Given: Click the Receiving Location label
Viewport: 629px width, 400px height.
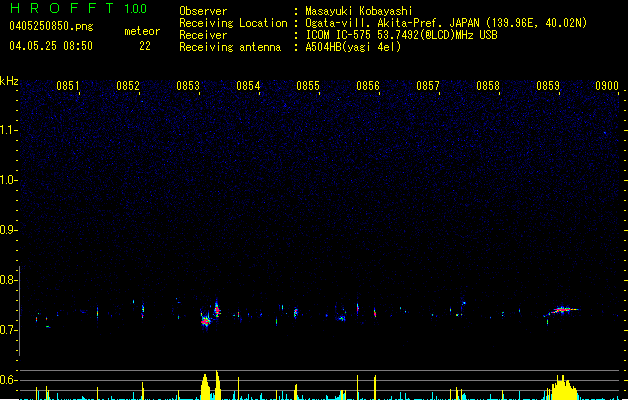Looking at the screenshot, I should [x=233, y=23].
